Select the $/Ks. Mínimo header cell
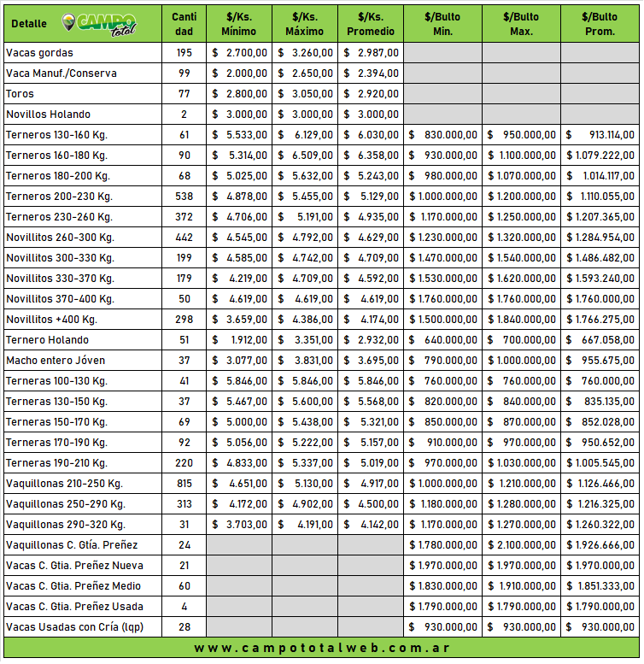This screenshot has width=644, height=664. point(239,24)
